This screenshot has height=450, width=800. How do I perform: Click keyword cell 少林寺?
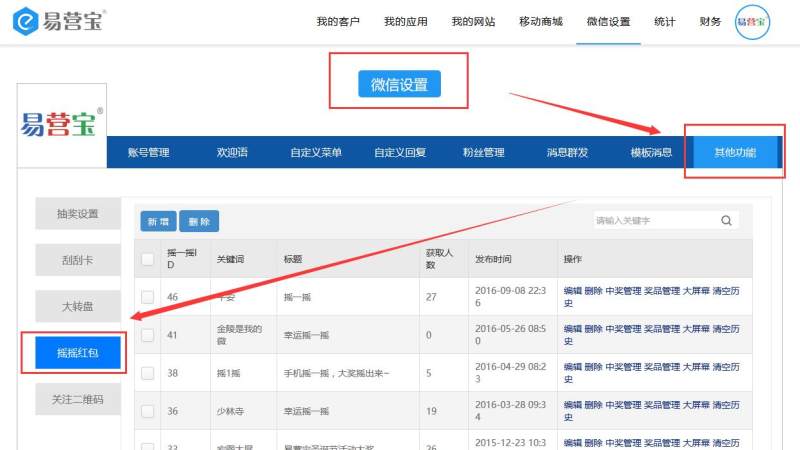click(x=230, y=411)
